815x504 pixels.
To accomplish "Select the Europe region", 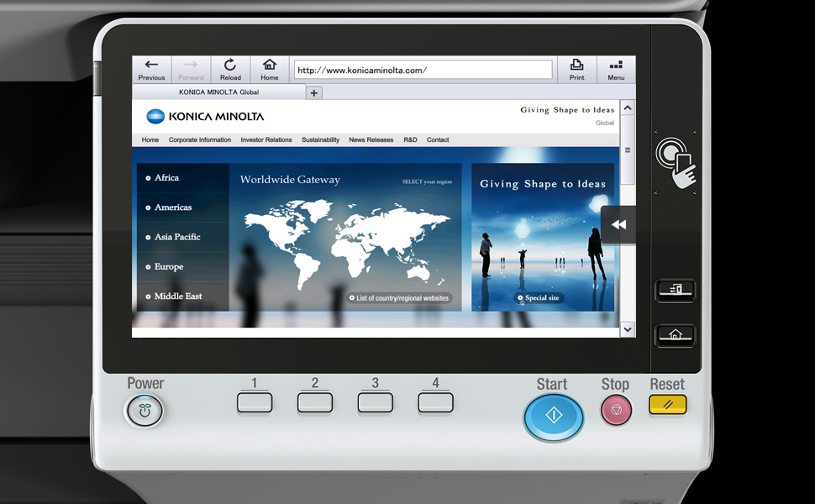I will click(x=183, y=266).
